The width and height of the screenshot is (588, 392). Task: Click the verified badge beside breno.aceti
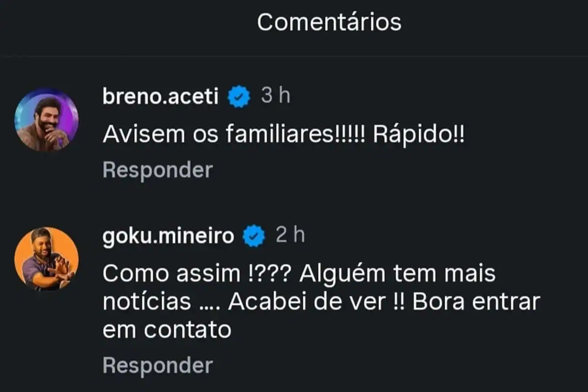tap(240, 97)
